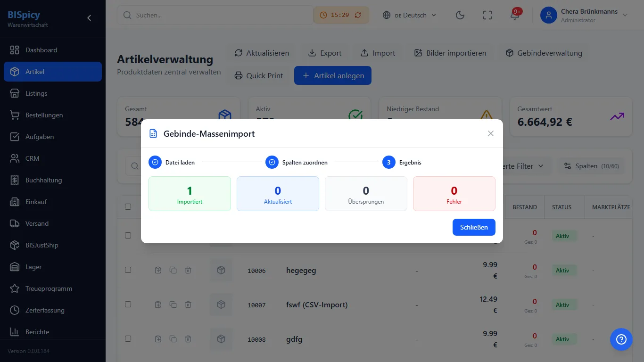
Task: Click the clipboard icon for article hegegeg
Action: pos(158,270)
